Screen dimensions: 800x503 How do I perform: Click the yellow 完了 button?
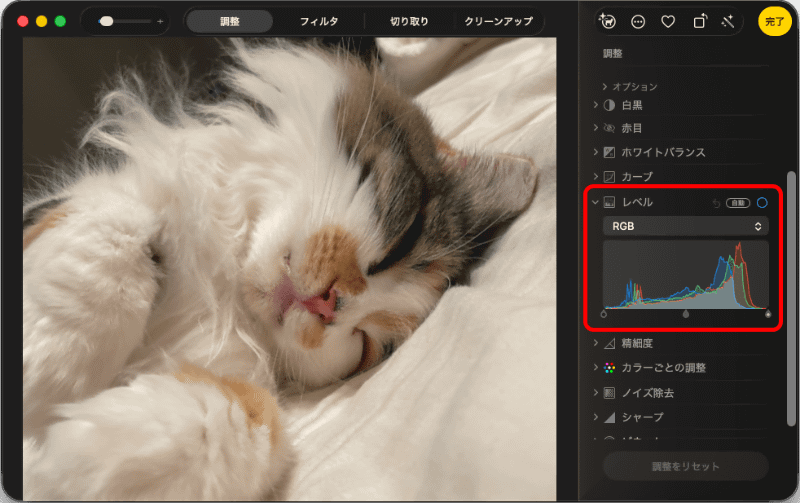(774, 21)
